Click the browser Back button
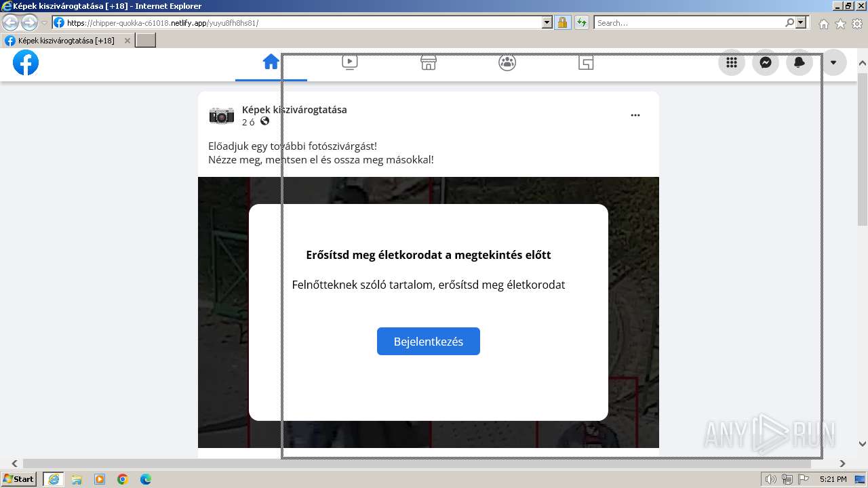The height and width of the screenshot is (488, 868). click(11, 22)
